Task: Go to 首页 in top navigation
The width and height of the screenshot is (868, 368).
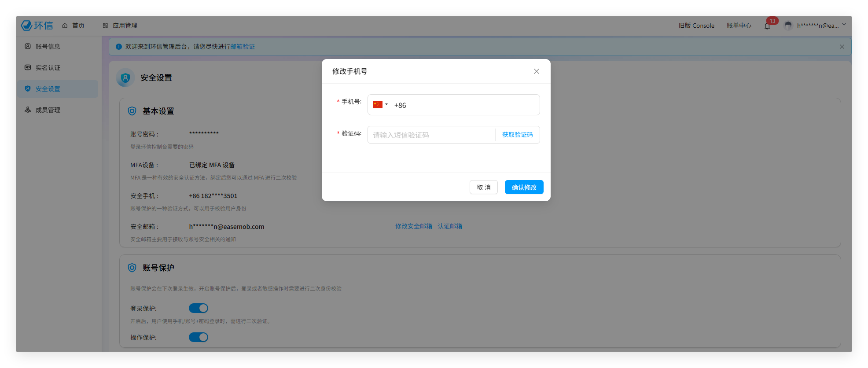Action: 74,26
